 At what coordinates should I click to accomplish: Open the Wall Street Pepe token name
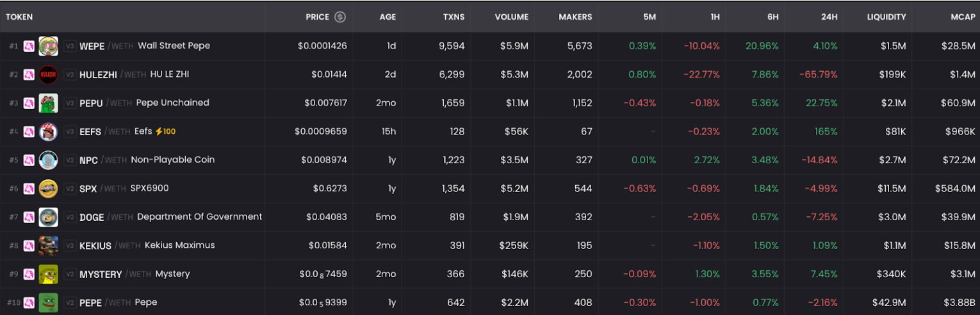point(174,45)
